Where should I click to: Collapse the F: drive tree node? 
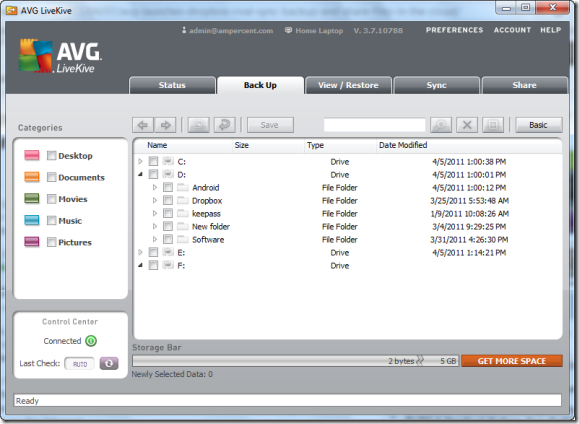click(140, 265)
